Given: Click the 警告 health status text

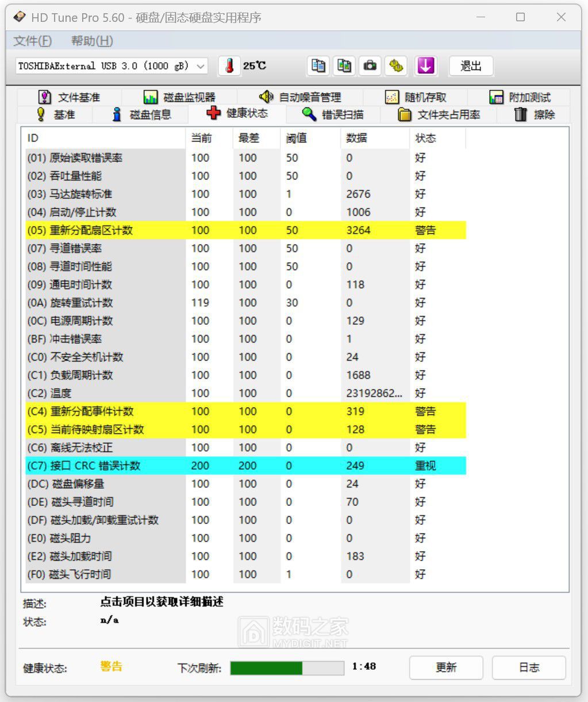Looking at the screenshot, I should [111, 666].
